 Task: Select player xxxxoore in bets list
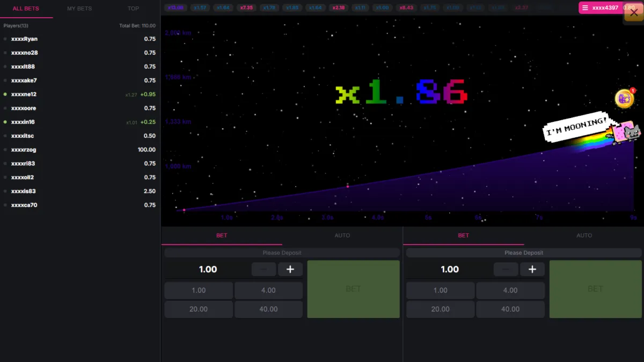click(80, 108)
